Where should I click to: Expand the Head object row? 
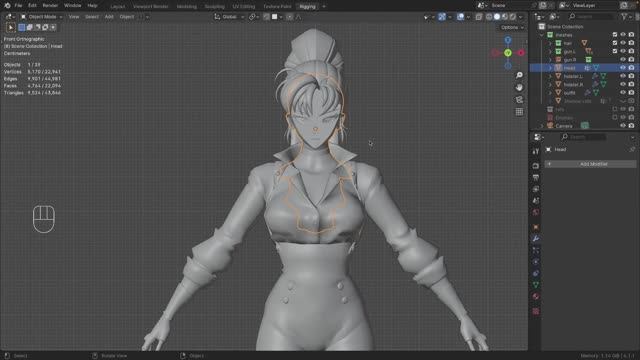click(x=550, y=68)
